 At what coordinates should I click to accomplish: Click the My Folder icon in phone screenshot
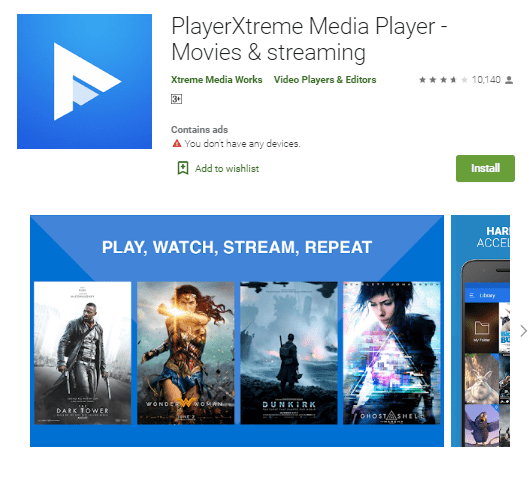[482, 328]
